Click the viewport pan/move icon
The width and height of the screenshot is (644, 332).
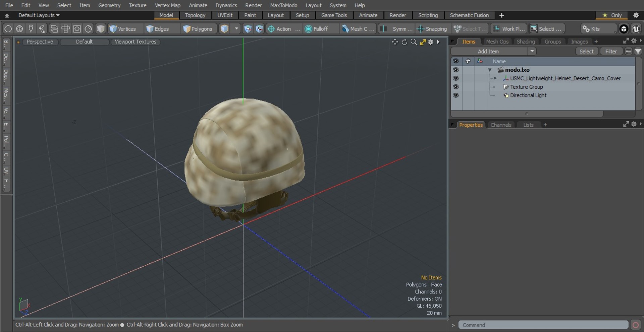395,42
